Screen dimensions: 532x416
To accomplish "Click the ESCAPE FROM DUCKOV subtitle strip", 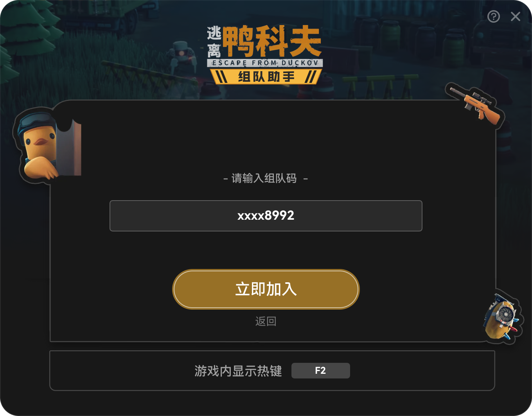I will click(265, 63).
